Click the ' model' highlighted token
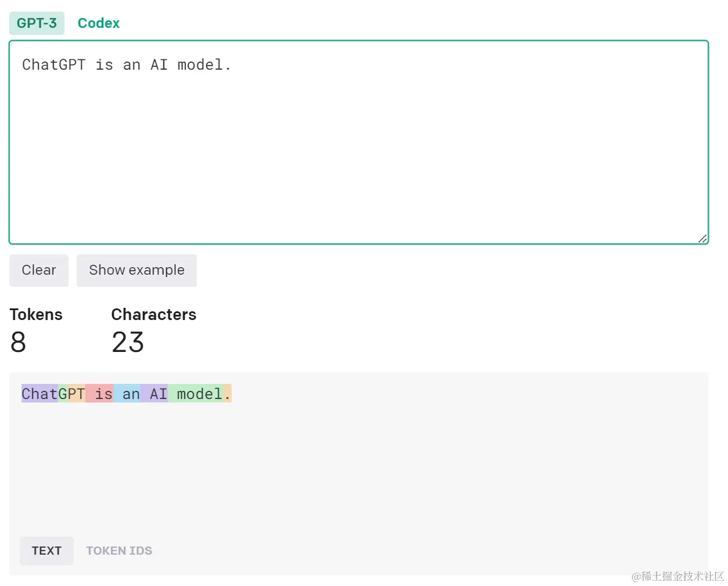 (195, 394)
